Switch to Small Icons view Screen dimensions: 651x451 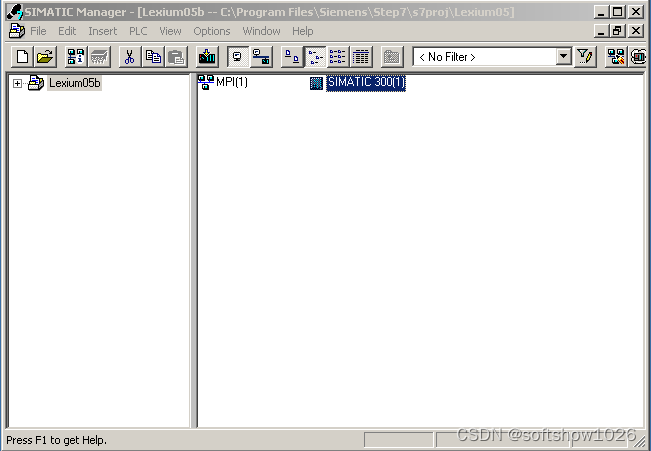click(x=315, y=57)
